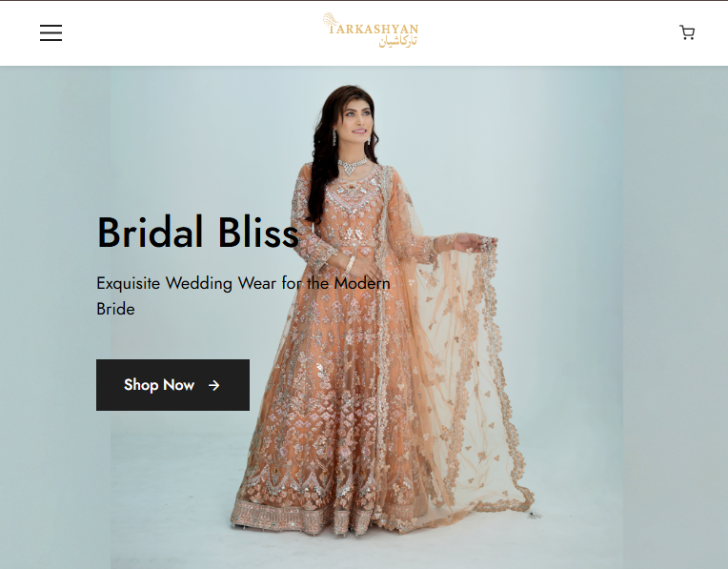
Task: Open the hamburger navigation menu
Action: tap(51, 33)
